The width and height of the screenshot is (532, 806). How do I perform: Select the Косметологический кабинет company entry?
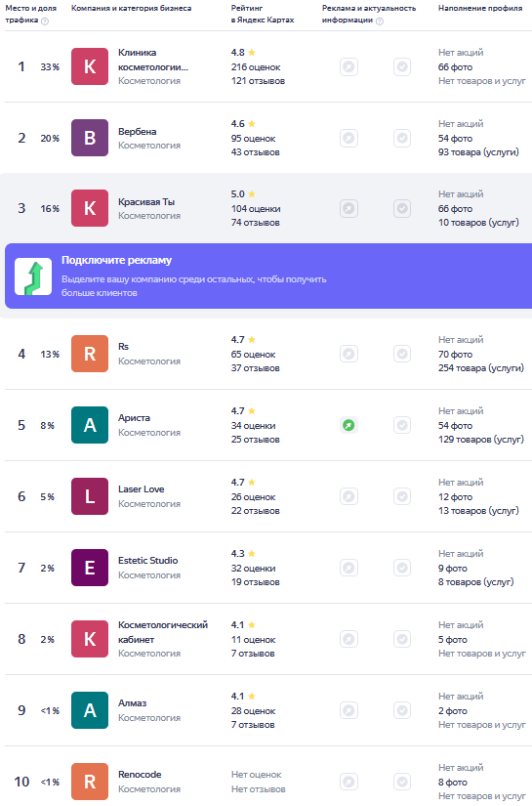tap(163, 632)
